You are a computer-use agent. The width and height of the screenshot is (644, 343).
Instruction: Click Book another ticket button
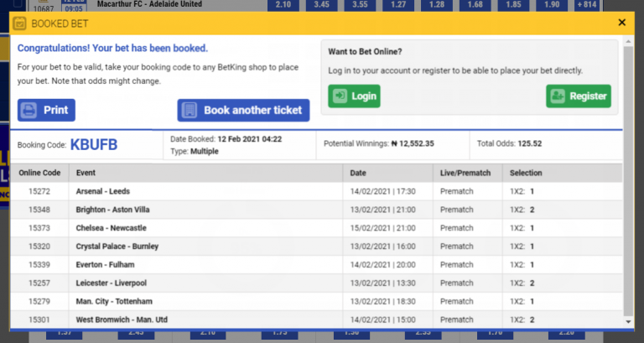click(x=243, y=110)
